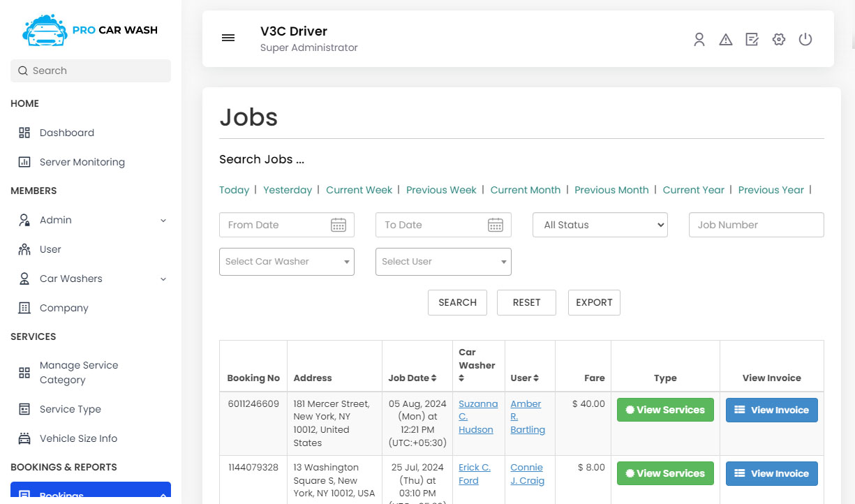Click the SEARCH button
The image size is (855, 504).
457,302
